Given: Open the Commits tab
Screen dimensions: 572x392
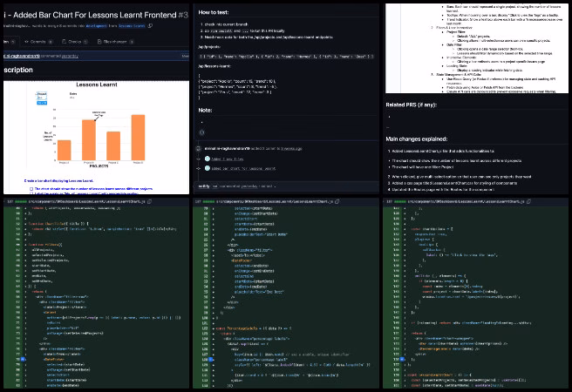Looking at the screenshot, I should [x=38, y=42].
